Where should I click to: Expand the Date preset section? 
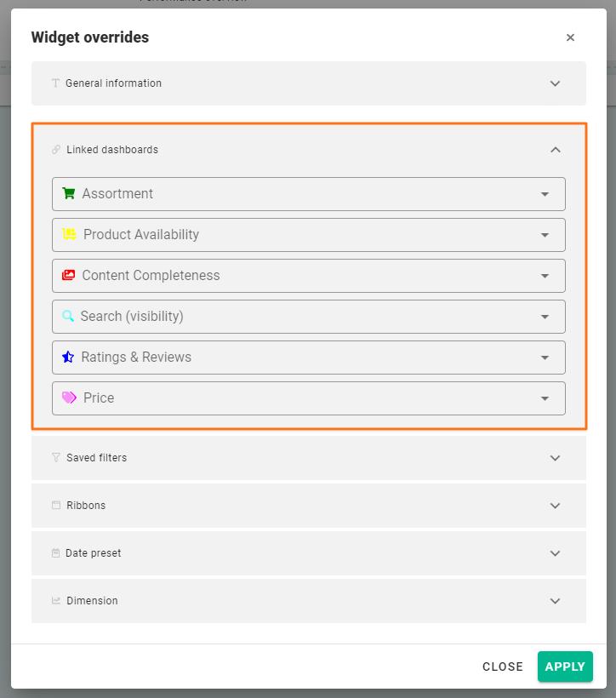[555, 553]
